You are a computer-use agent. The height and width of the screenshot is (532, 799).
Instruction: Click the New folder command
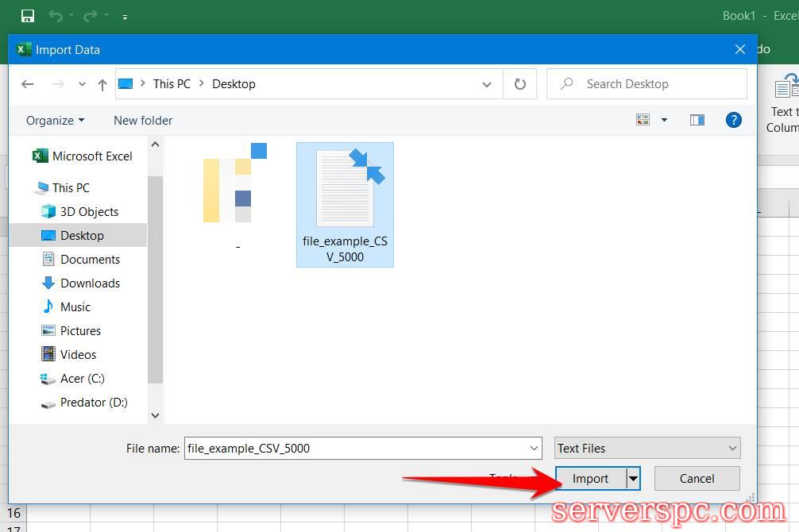tap(143, 121)
